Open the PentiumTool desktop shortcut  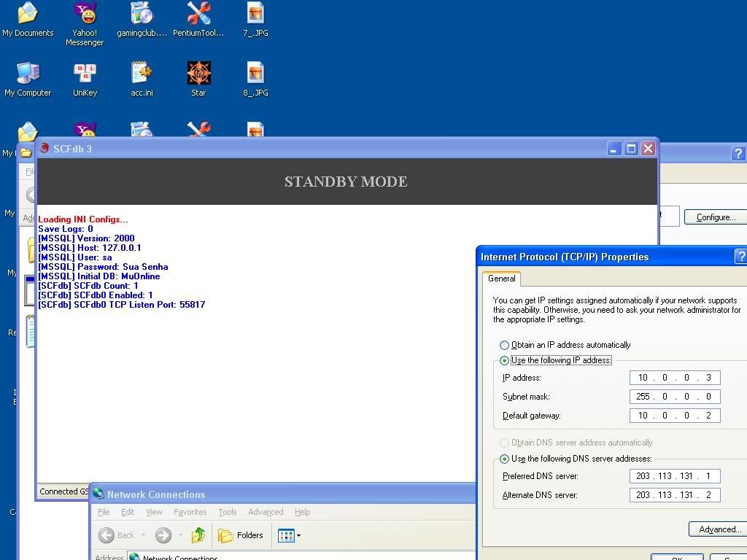pyautogui.click(x=198, y=19)
